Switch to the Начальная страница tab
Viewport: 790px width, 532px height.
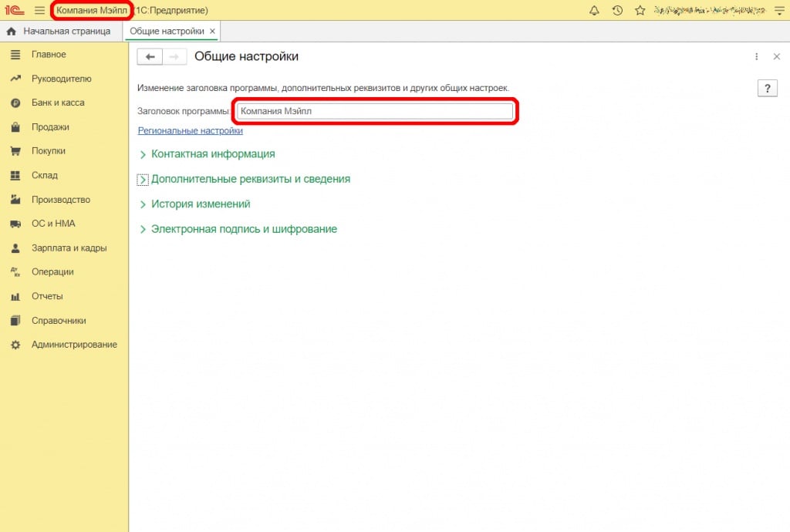point(66,32)
